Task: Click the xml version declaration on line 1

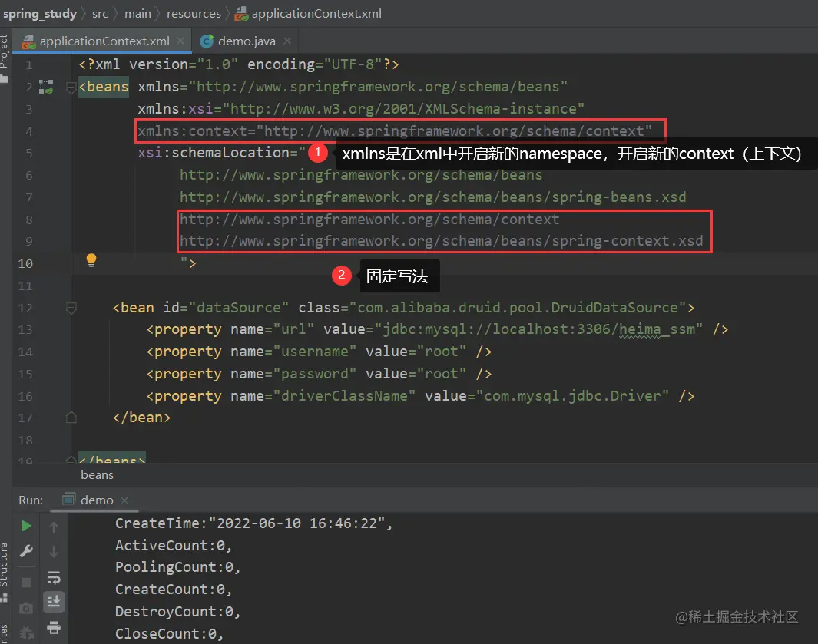Action: [238, 64]
